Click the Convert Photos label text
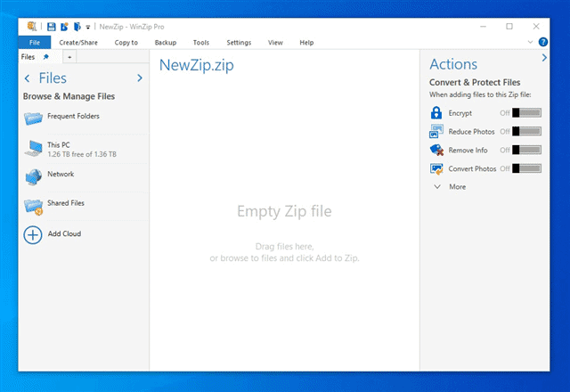 (x=472, y=168)
